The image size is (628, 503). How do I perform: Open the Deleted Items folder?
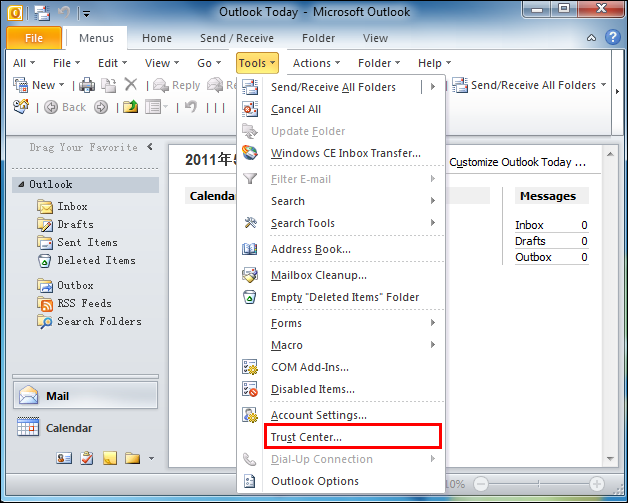[x=87, y=260]
